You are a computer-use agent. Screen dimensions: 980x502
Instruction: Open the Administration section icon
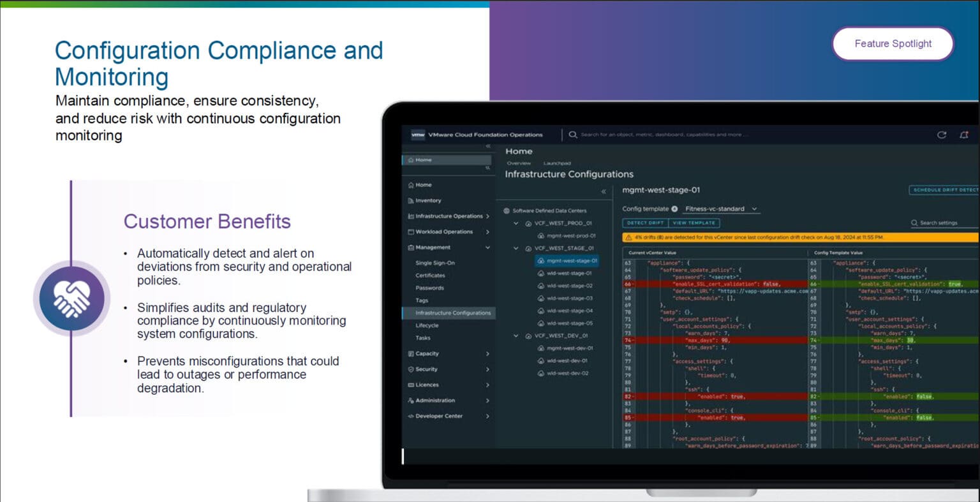(413, 400)
